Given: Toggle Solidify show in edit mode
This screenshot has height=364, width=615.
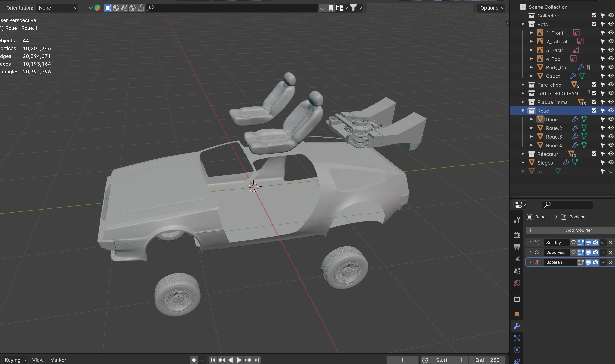Looking at the screenshot, I should point(581,243).
